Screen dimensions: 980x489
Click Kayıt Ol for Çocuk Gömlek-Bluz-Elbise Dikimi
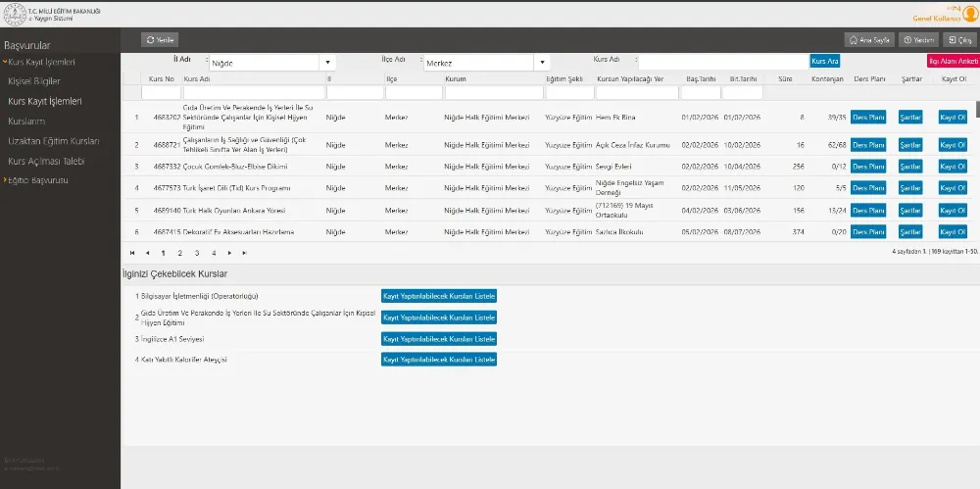[x=953, y=167]
